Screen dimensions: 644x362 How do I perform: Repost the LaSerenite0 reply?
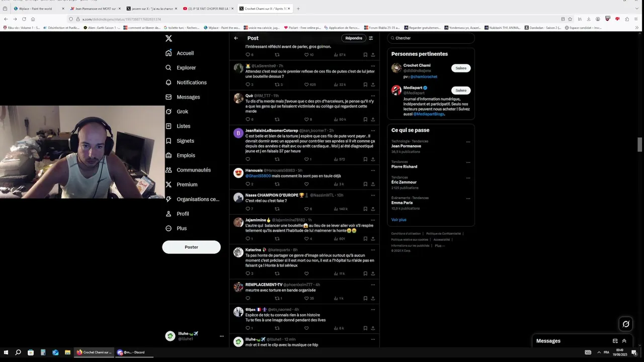[277, 84]
